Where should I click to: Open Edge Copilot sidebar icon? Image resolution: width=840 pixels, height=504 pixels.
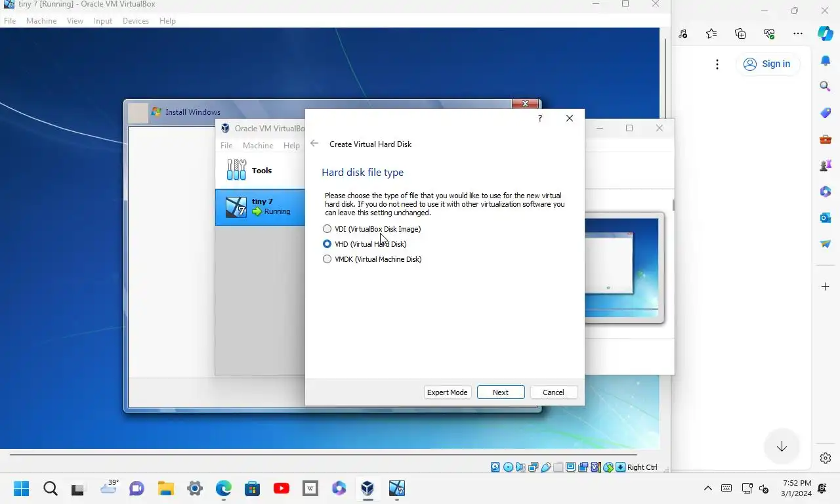pyautogui.click(x=826, y=33)
